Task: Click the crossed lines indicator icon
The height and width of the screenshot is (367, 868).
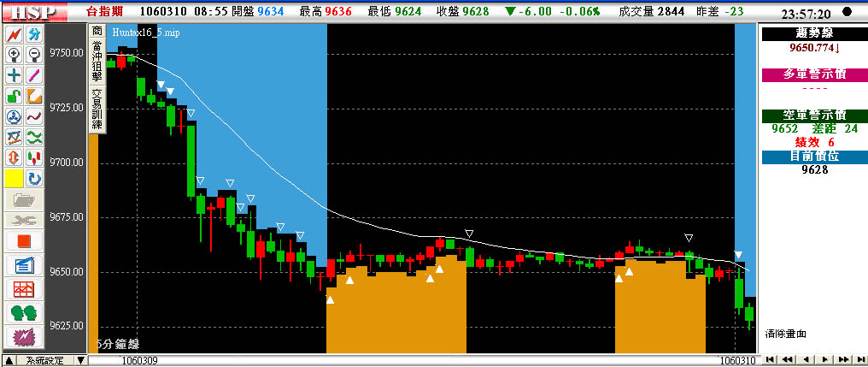Action: 14,136
